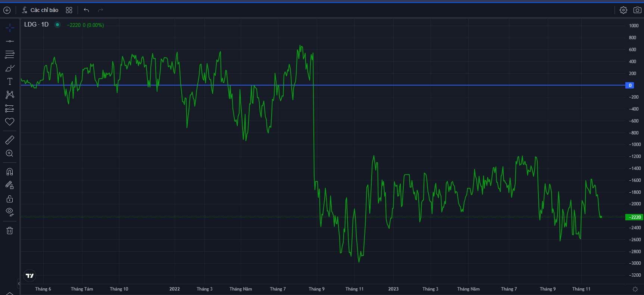Take a chart snapshot with camera icon

tap(637, 10)
